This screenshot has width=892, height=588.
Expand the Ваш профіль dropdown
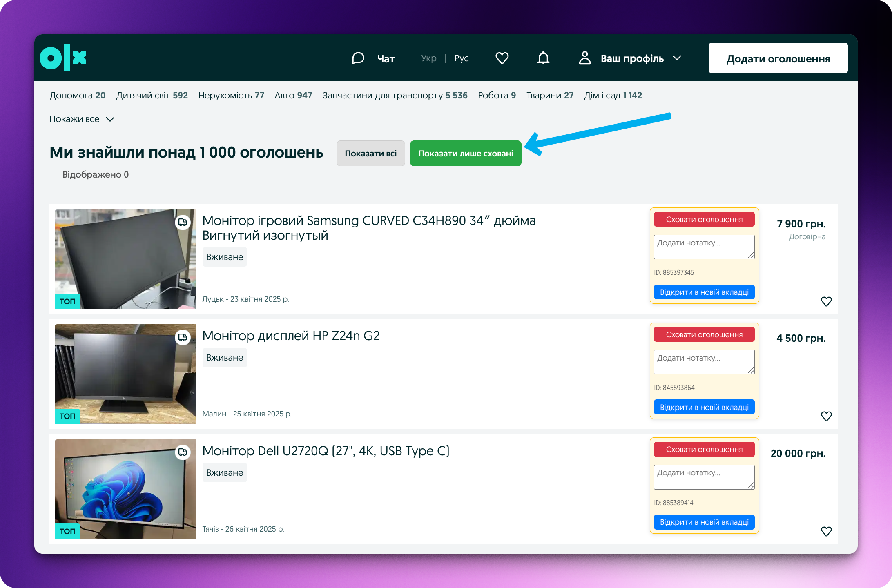677,58
